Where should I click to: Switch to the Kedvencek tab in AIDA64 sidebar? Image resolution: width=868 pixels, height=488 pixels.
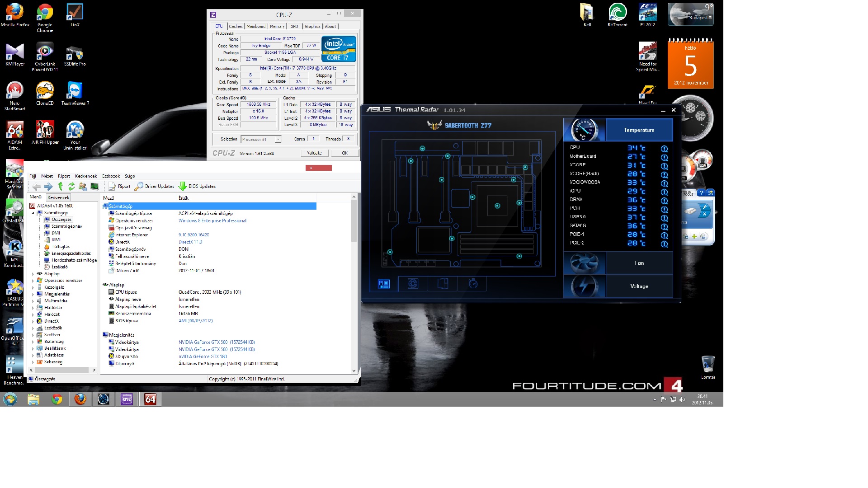click(x=59, y=197)
